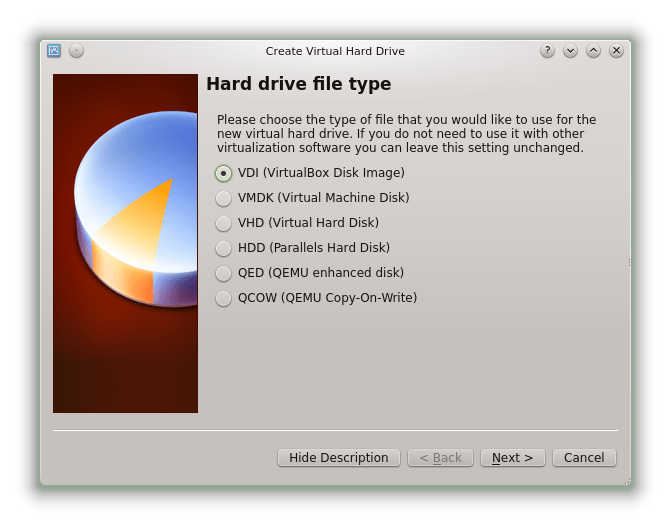Cancel the hard drive creation wizard
Image resolution: width=671 pixels, height=525 pixels.
click(584, 458)
